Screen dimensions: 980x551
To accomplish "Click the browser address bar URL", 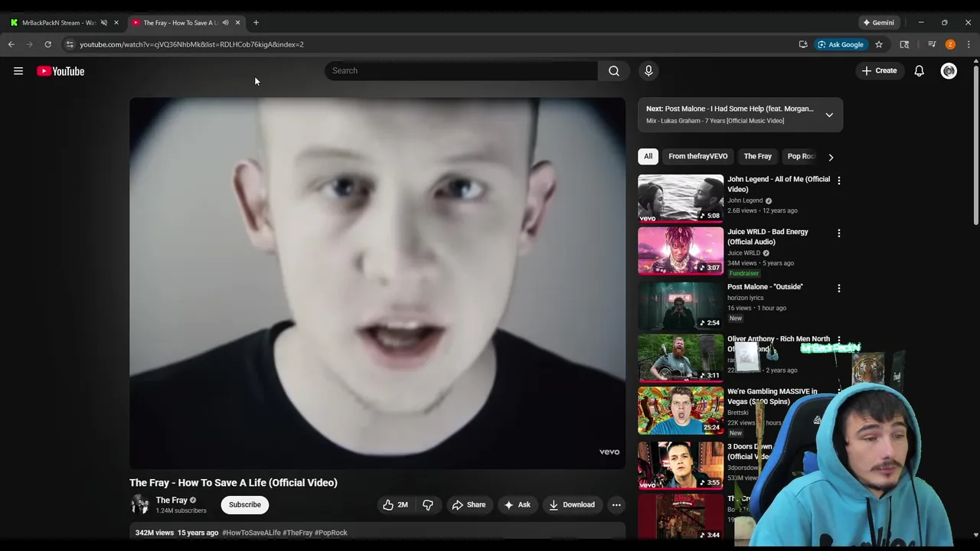I will point(191,44).
